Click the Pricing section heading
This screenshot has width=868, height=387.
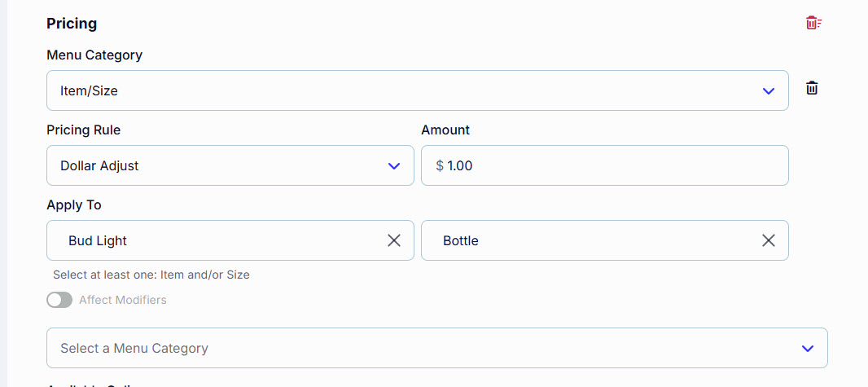coord(72,24)
